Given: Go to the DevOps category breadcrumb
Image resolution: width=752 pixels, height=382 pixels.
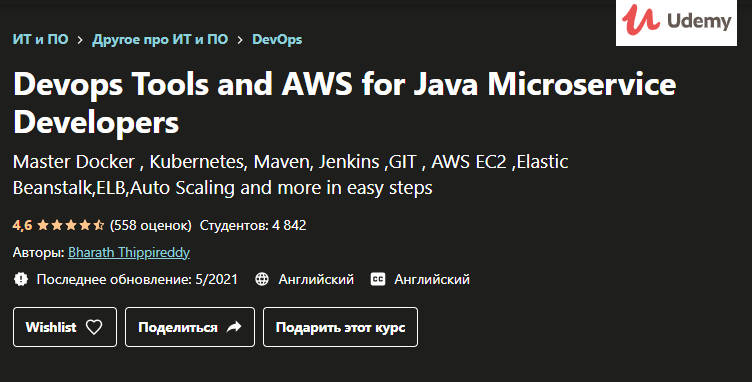Looking at the screenshot, I should click(x=277, y=39).
